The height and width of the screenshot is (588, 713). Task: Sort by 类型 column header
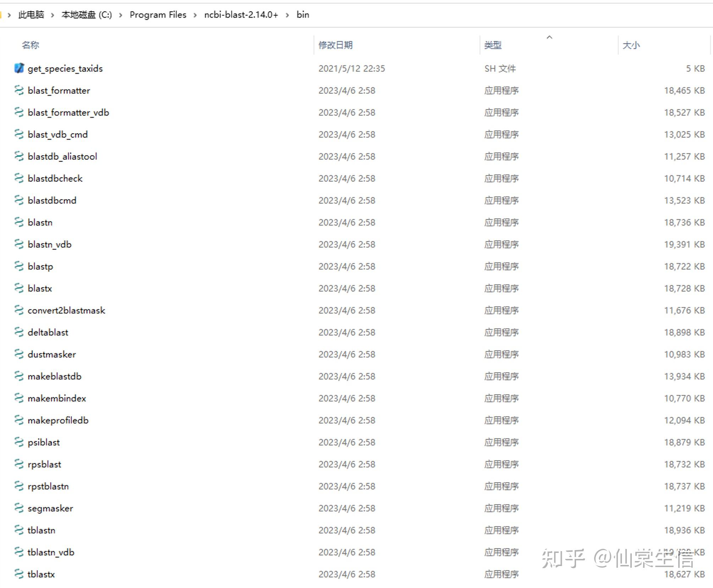click(493, 45)
